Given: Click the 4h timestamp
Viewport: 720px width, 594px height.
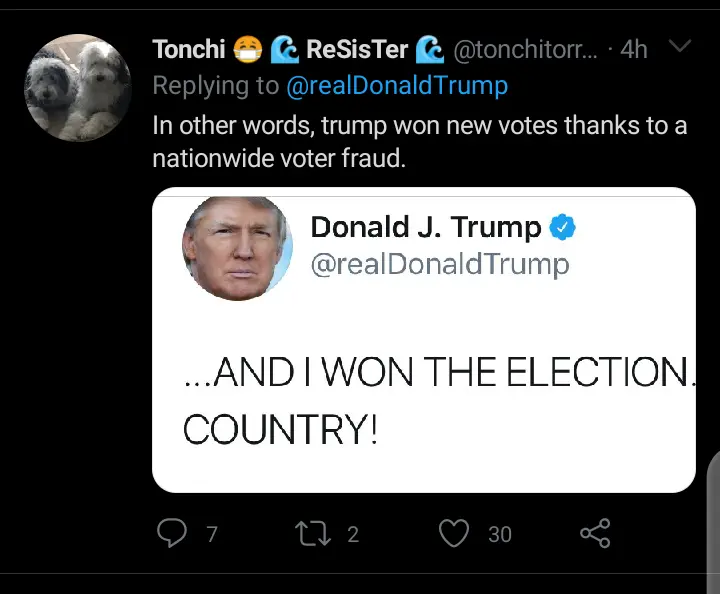Looking at the screenshot, I should 634,48.
